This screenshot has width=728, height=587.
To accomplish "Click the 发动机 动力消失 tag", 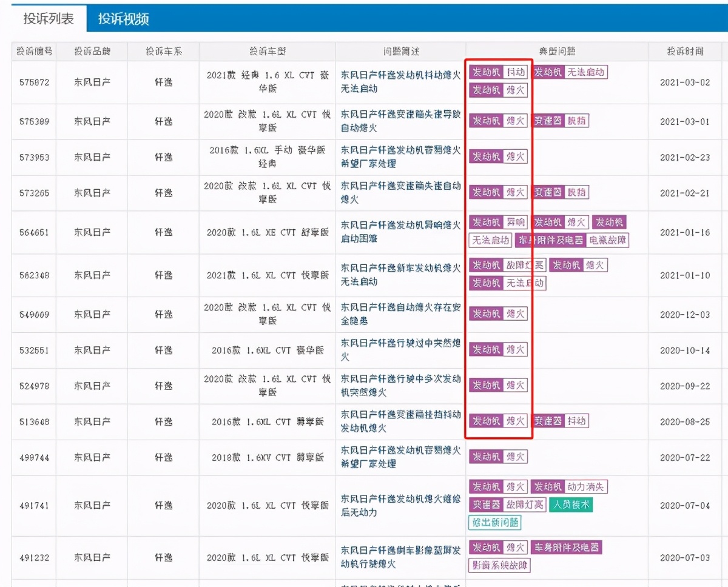I will point(570,486).
